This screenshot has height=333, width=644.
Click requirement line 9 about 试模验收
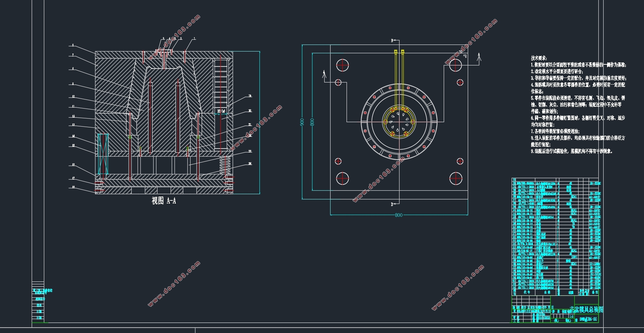point(572,151)
